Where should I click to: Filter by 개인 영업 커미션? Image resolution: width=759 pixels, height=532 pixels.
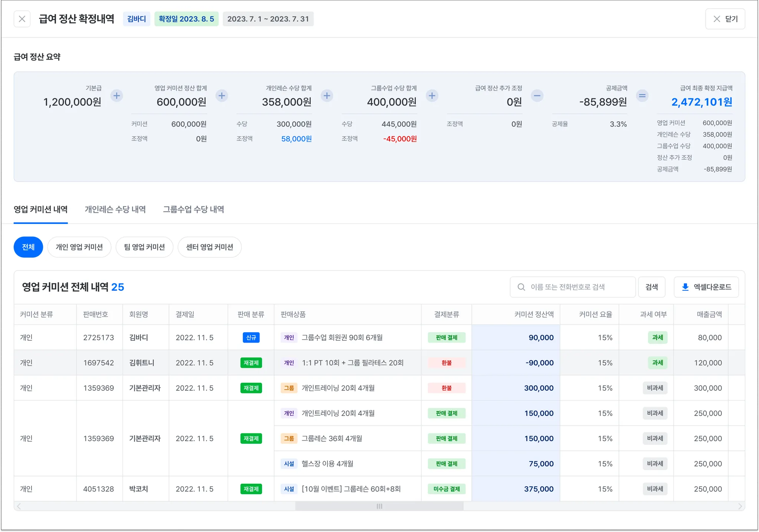click(x=79, y=247)
